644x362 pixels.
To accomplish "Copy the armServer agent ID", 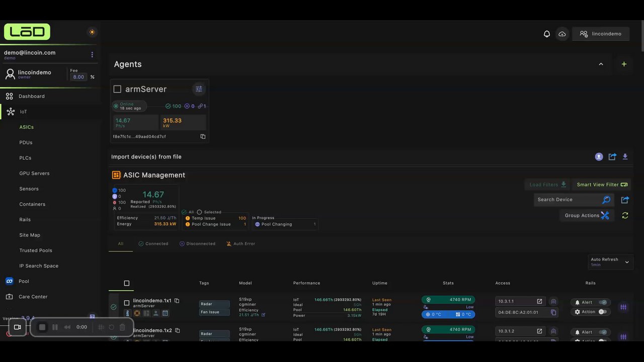I will [x=203, y=136].
